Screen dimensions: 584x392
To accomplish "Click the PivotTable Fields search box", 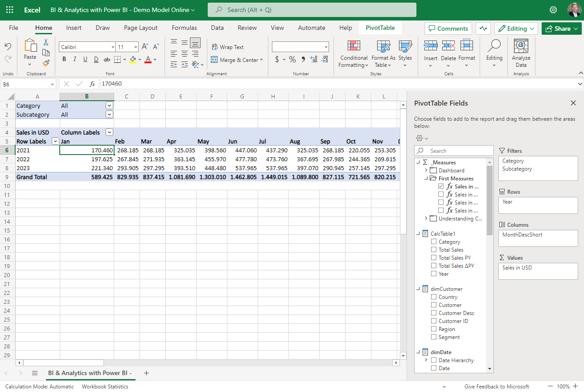I will click(454, 151).
